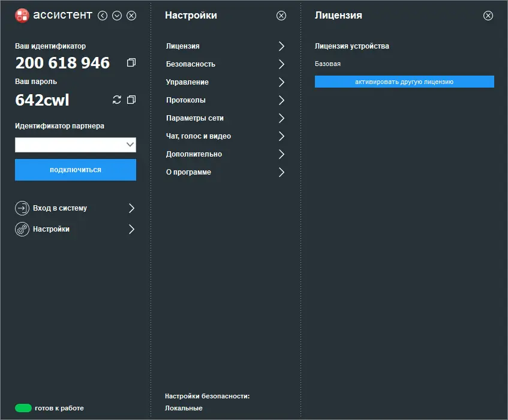
Task: Click the green готов к работе indicator
Action: 23,408
